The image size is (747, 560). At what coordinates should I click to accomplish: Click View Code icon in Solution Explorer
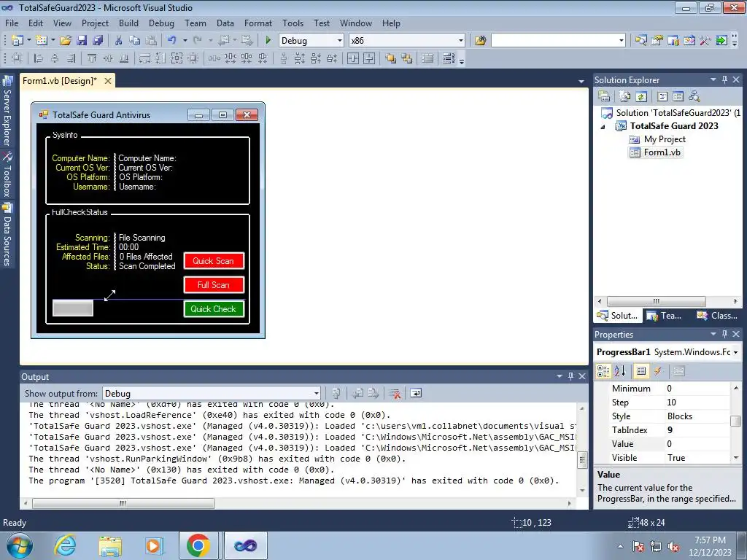tap(662, 97)
